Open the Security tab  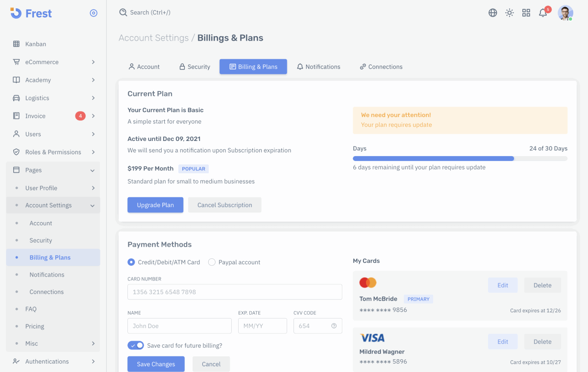pos(194,67)
